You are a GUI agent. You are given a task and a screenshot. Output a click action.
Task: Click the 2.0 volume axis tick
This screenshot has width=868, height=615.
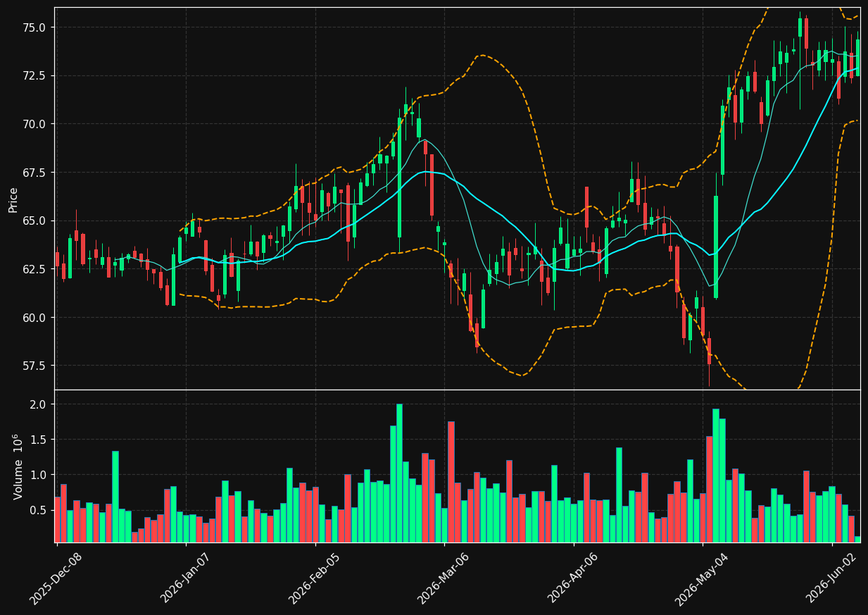(x=39, y=404)
